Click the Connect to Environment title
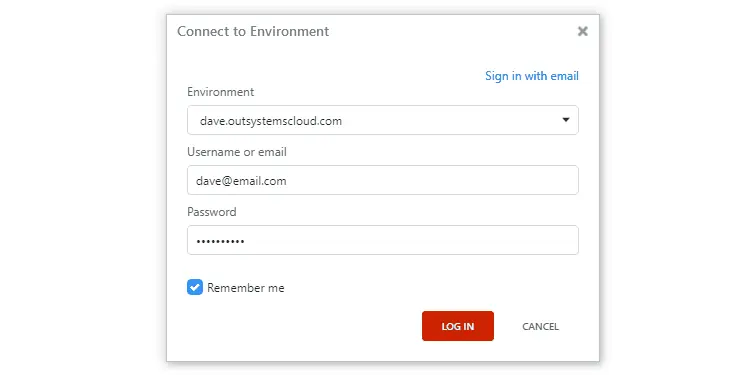750x375 pixels. (x=253, y=32)
